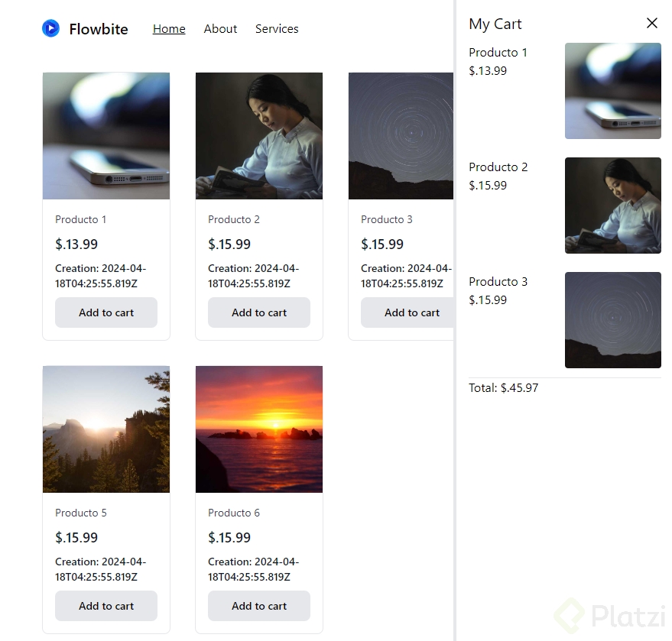Click Producto 3 thumbnail in cart
The height and width of the screenshot is (641, 672).
(x=612, y=320)
